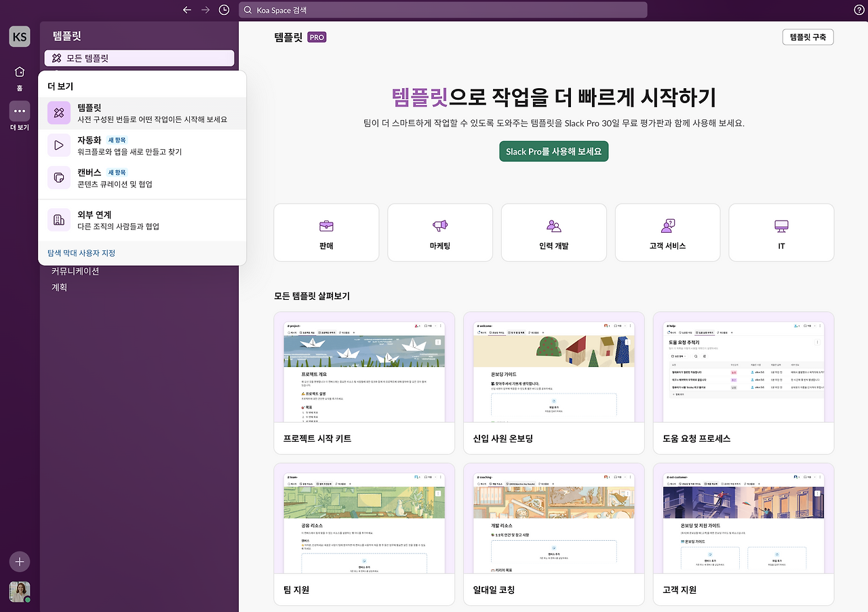Click the KS workspace icon
The width and height of the screenshot is (868, 612).
(x=19, y=37)
